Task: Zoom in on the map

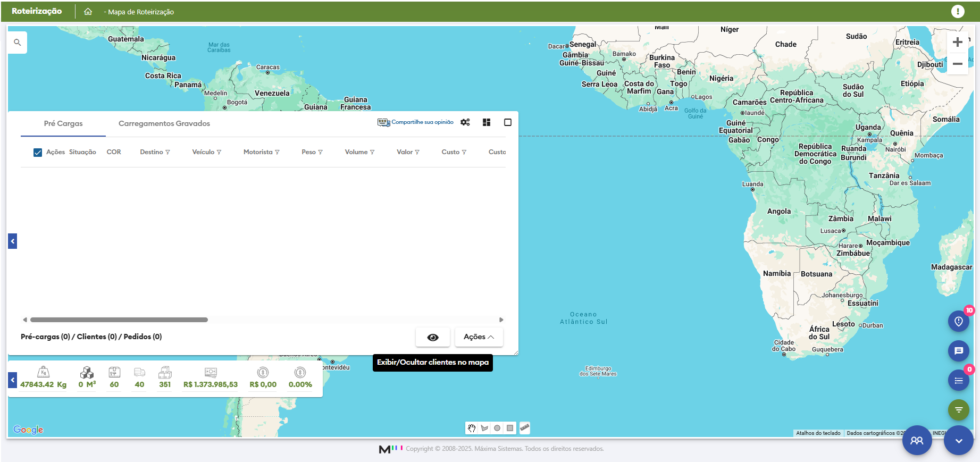Action: 957,43
